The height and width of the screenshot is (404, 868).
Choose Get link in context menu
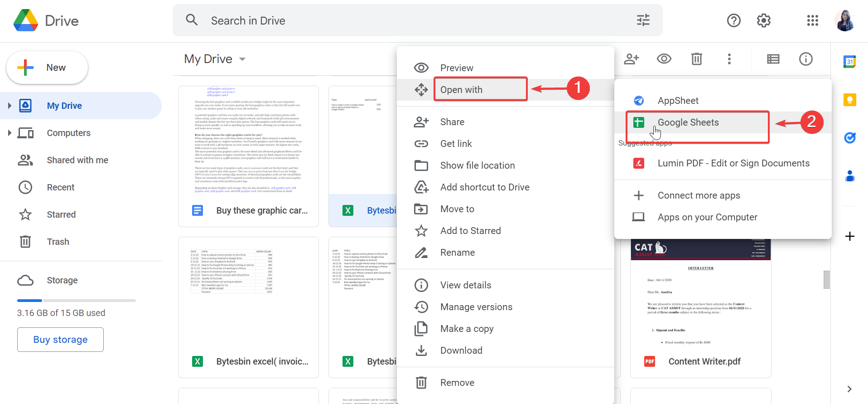tap(506, 144)
